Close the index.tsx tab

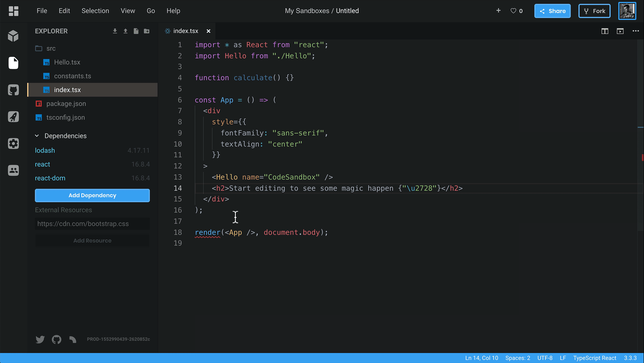tap(209, 31)
